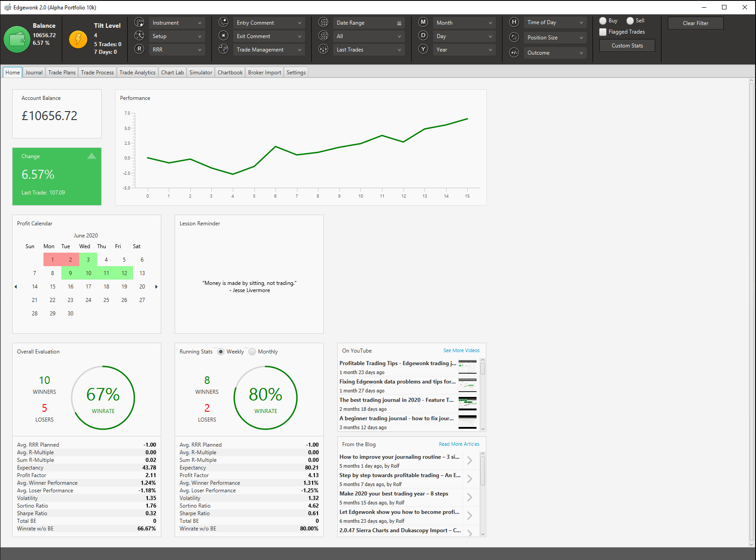Open the Last Trades dropdown
This screenshot has width=756, height=560.
(369, 50)
